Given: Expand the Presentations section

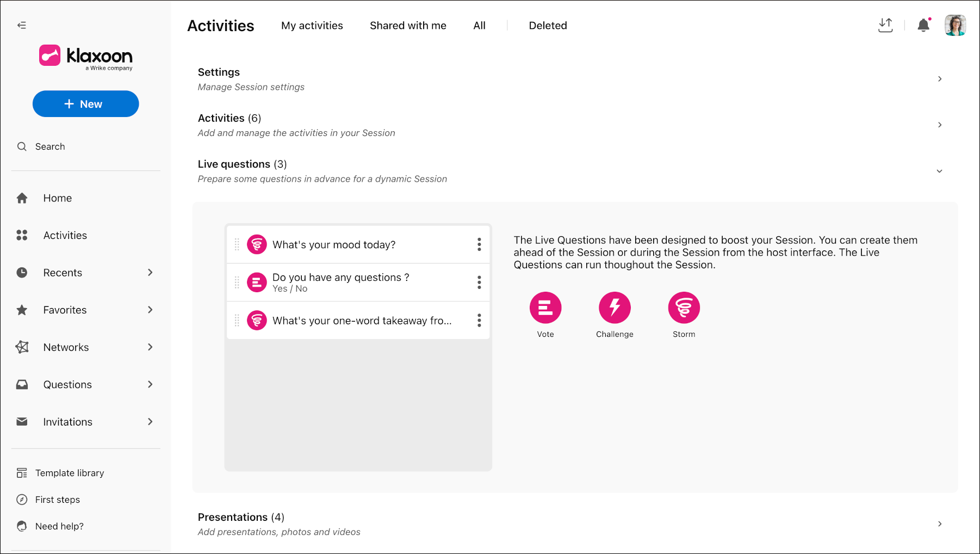Looking at the screenshot, I should tap(940, 524).
